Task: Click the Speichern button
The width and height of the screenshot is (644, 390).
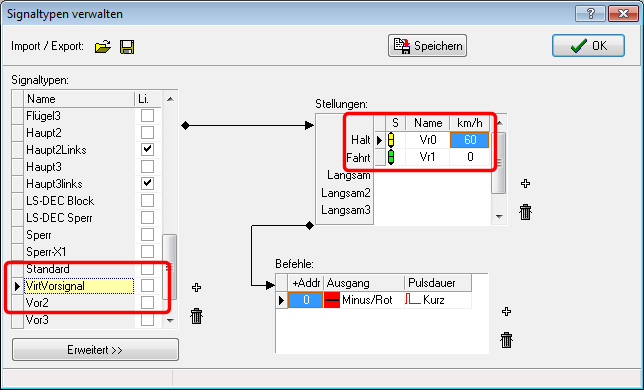Action: point(428,46)
